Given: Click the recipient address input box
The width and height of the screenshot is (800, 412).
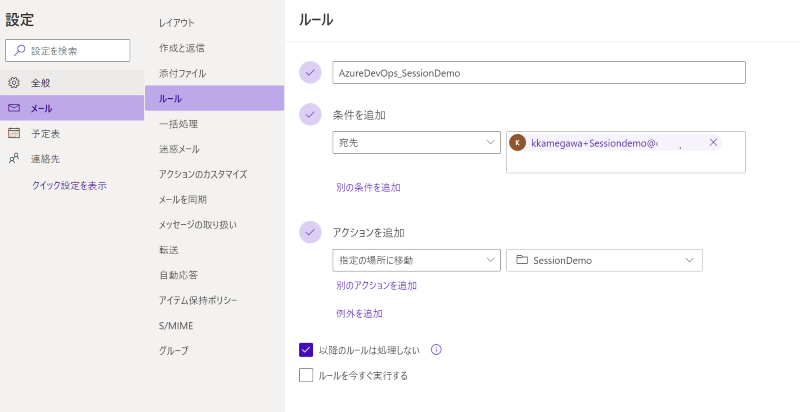Looking at the screenshot, I should coord(626,152).
